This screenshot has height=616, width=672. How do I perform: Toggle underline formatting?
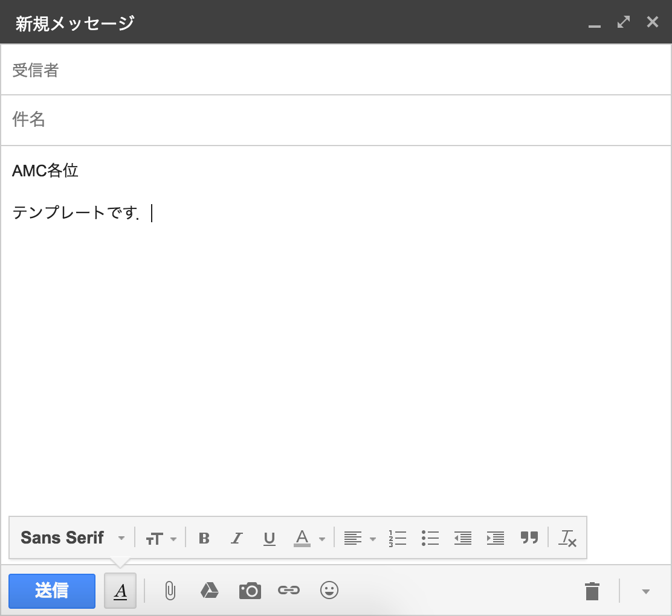[x=270, y=538]
